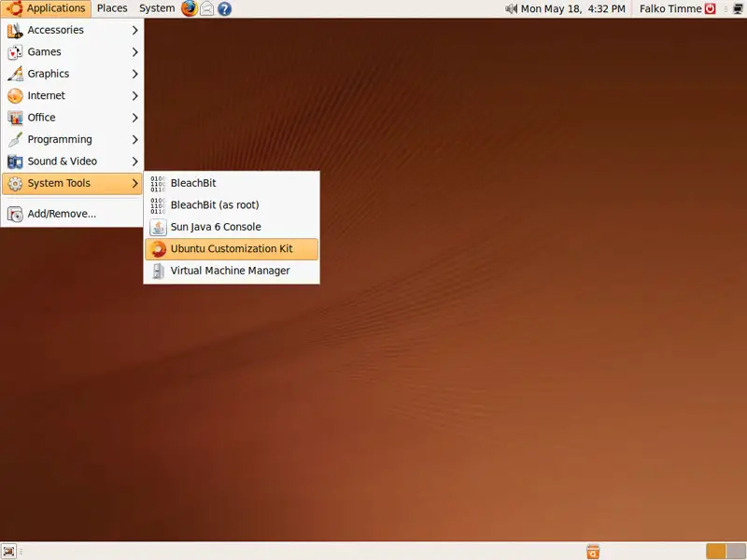This screenshot has height=560, width=747.
Task: Click the Accessories category icon
Action: pyautogui.click(x=15, y=30)
